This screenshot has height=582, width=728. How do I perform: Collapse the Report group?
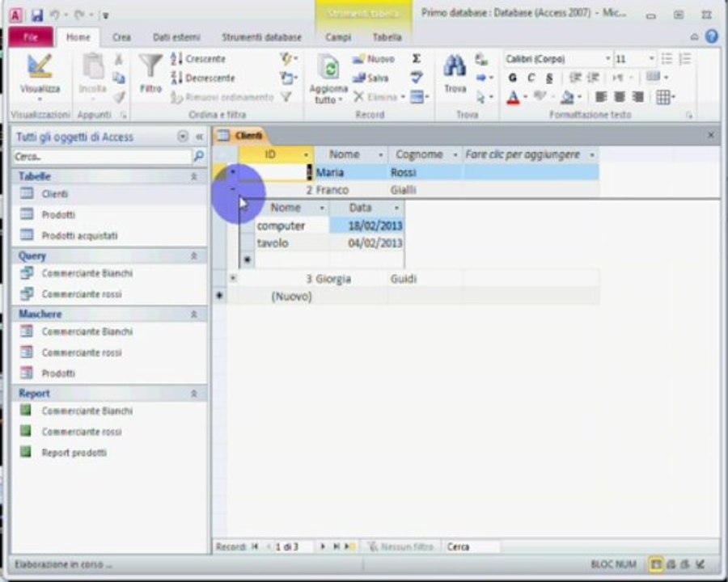(x=194, y=394)
